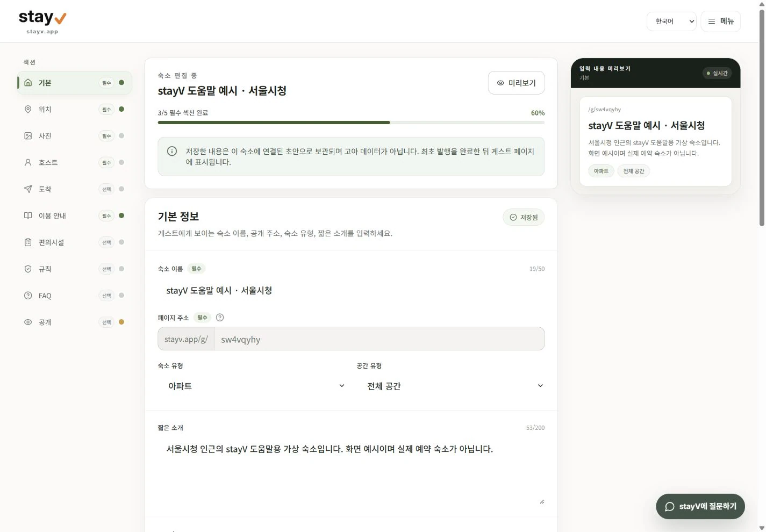Click the 3/5 필수 섹션 완료 text
The image size is (766, 532).
coord(183,113)
